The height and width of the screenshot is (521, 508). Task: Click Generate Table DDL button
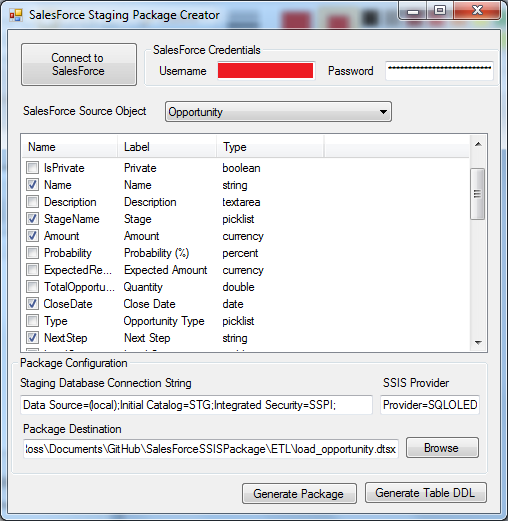point(426,492)
